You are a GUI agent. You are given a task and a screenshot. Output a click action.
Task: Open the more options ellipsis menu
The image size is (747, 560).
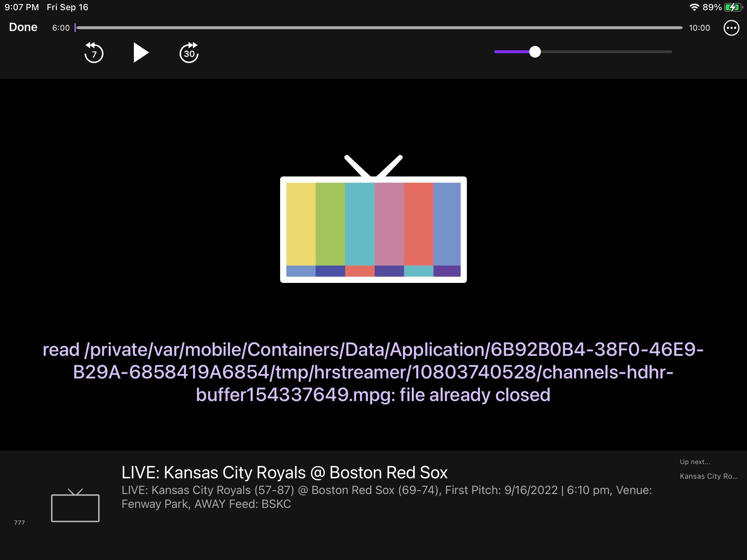tap(731, 28)
